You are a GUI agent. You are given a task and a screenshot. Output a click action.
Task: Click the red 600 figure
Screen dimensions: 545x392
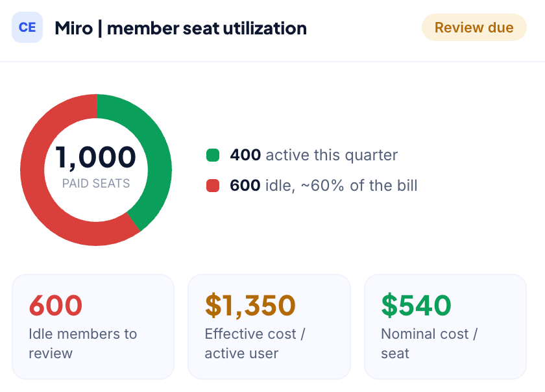(x=56, y=306)
